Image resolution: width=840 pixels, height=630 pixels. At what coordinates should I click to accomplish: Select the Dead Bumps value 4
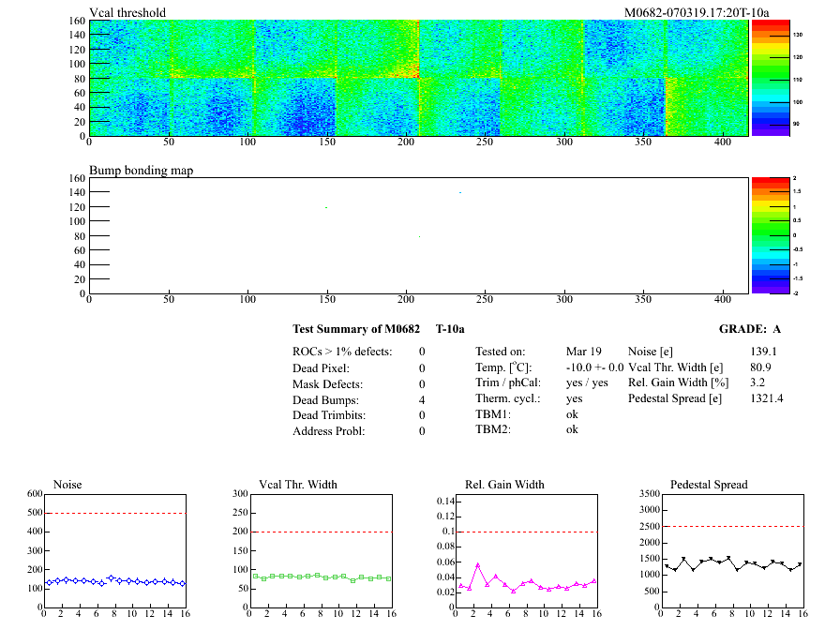pos(422,400)
